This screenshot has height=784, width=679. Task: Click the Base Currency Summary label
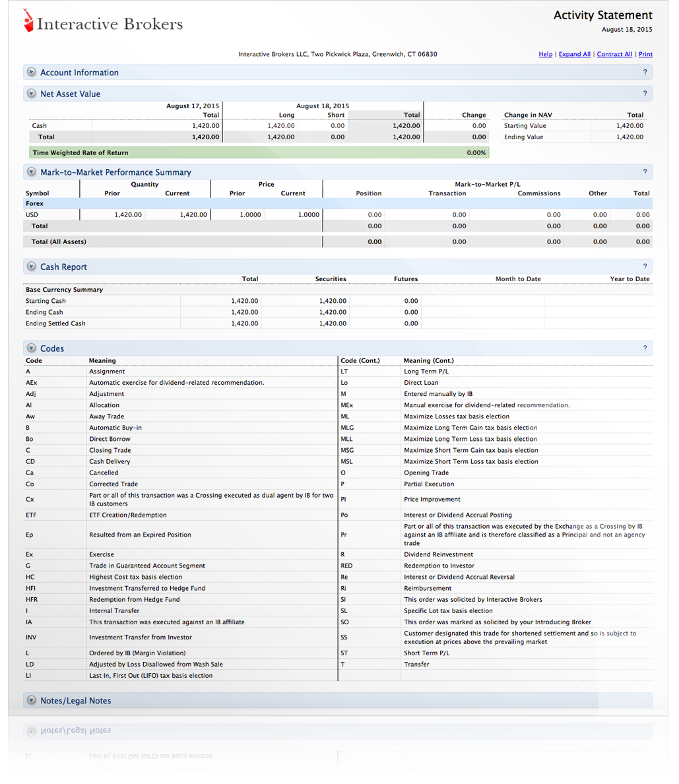point(64,290)
